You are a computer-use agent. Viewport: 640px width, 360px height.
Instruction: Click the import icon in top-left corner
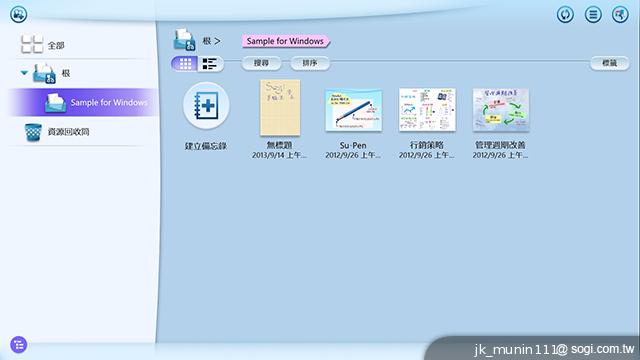coord(18,14)
